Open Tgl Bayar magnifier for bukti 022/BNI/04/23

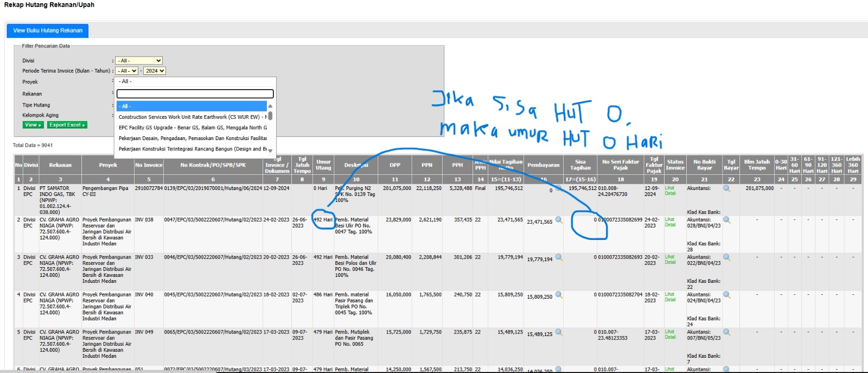tap(727, 258)
